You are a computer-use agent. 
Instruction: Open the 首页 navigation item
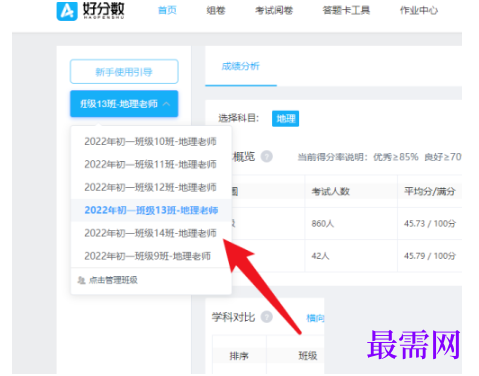pyautogui.click(x=167, y=11)
